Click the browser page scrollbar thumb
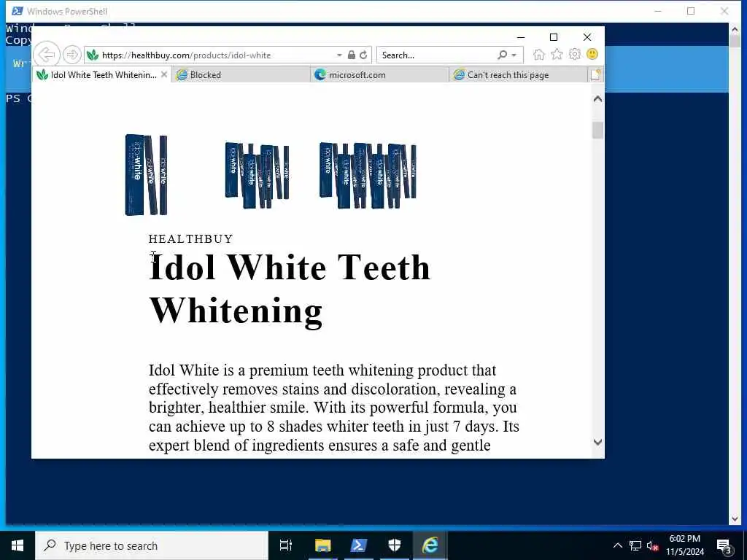 [x=597, y=131]
